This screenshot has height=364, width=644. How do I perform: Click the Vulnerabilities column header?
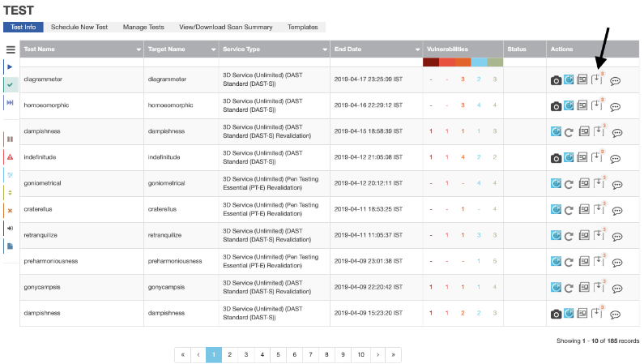pos(463,49)
